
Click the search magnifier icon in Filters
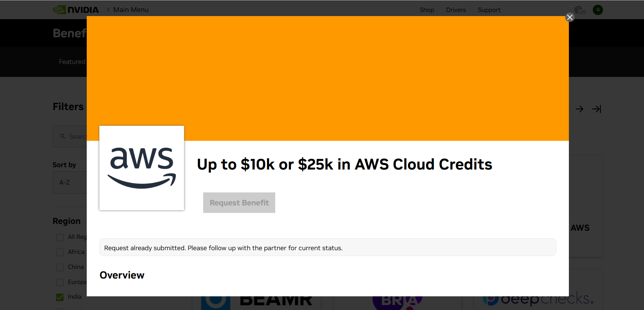pos(63,136)
